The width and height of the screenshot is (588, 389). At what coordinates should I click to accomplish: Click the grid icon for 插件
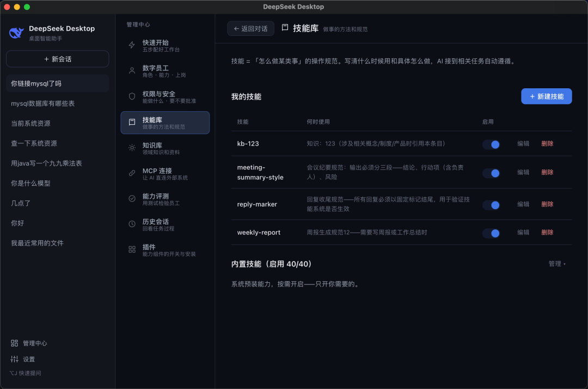(x=132, y=250)
